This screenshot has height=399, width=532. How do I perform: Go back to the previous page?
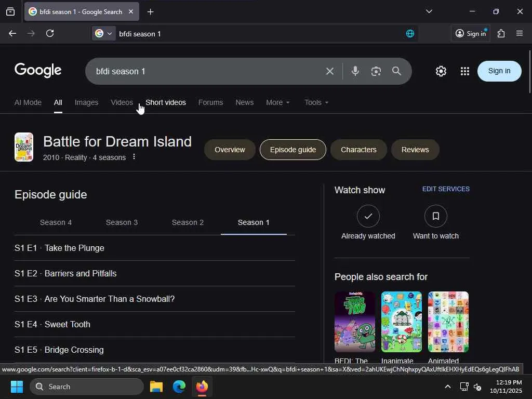(12, 33)
